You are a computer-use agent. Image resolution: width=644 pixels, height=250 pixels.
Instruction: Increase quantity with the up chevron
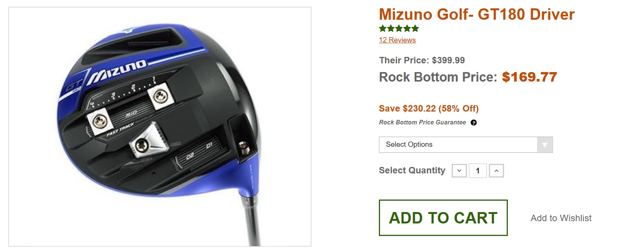[x=496, y=171]
